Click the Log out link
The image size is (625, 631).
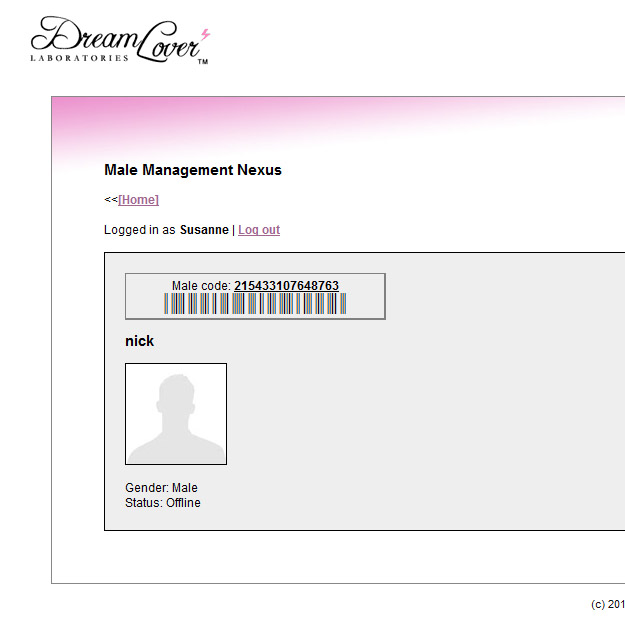259,230
